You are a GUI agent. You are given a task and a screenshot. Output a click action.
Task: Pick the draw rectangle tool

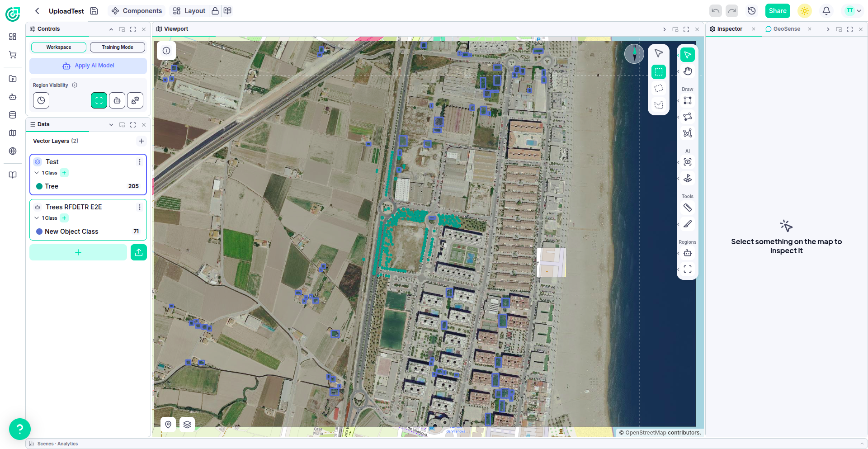688,100
